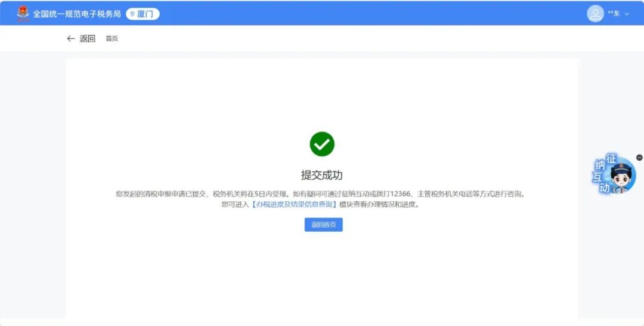Go back via 返回 label
The height and width of the screenshot is (326, 644).
click(88, 39)
